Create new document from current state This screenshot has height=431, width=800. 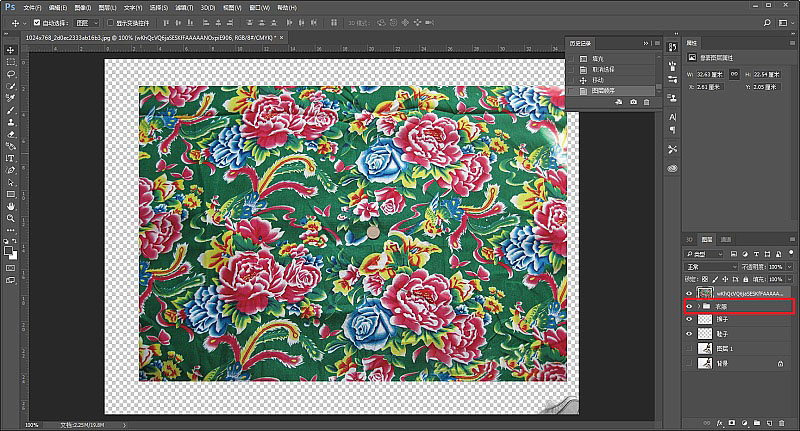click(619, 102)
